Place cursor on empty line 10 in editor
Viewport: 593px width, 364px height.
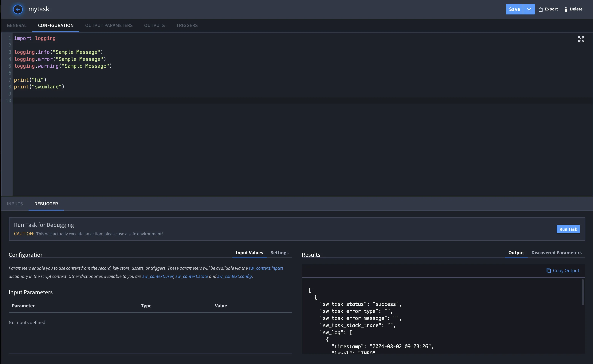click(x=303, y=101)
